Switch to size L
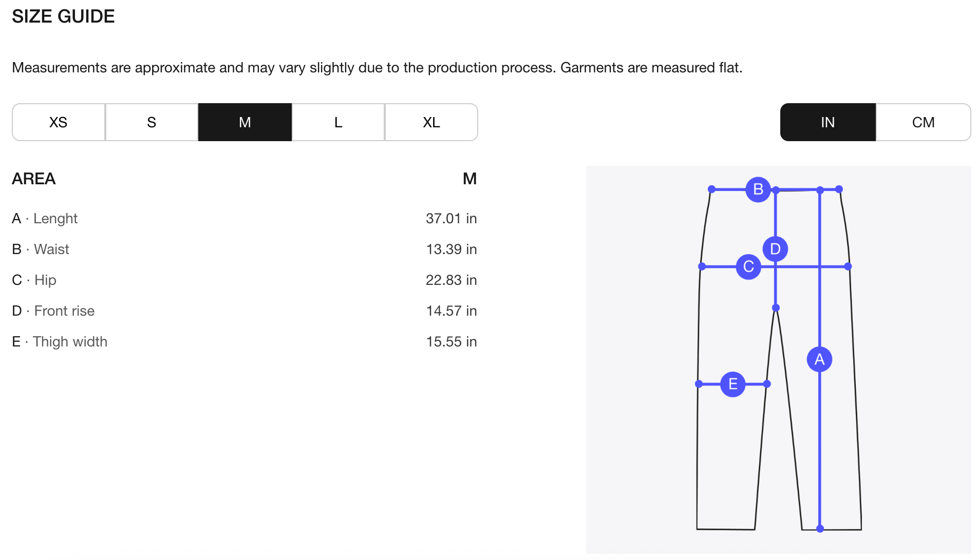 pos(338,122)
